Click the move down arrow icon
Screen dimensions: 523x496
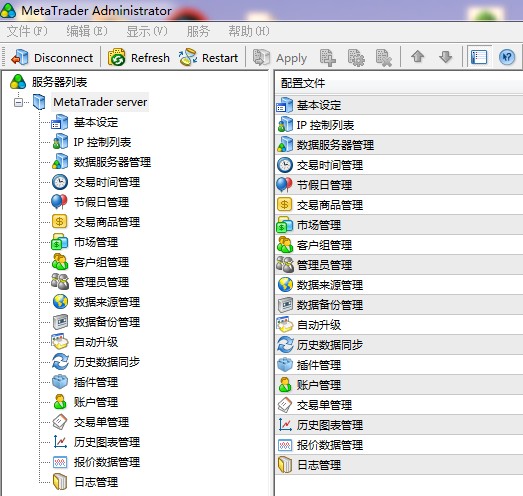point(446,57)
